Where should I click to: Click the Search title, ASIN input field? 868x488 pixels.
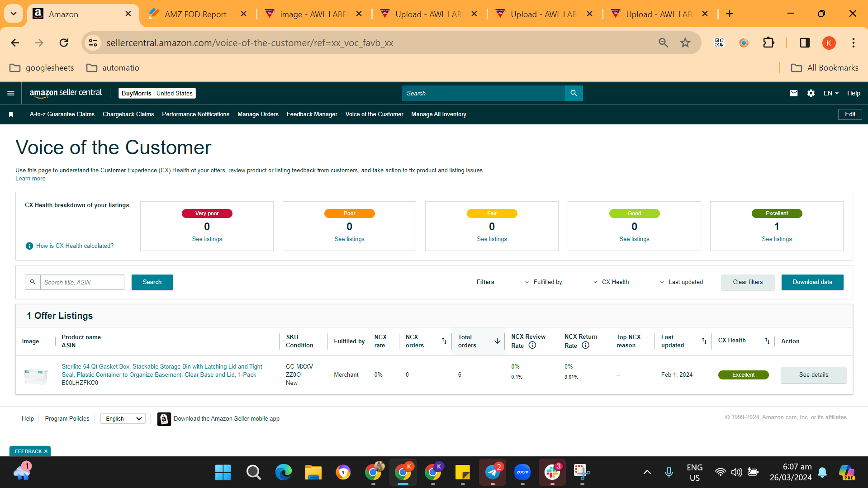click(82, 282)
